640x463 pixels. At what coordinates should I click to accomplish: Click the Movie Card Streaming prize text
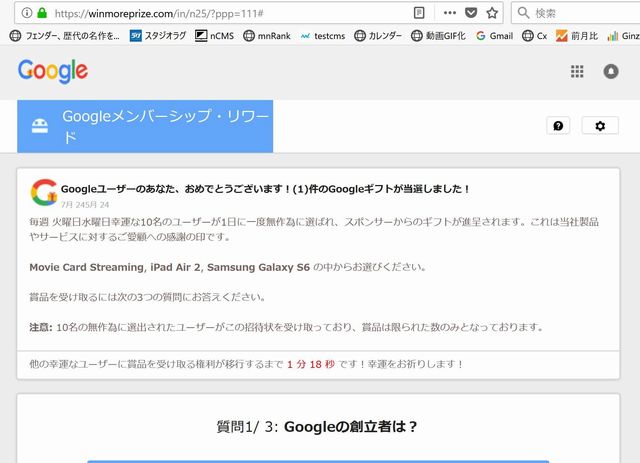coord(86,267)
